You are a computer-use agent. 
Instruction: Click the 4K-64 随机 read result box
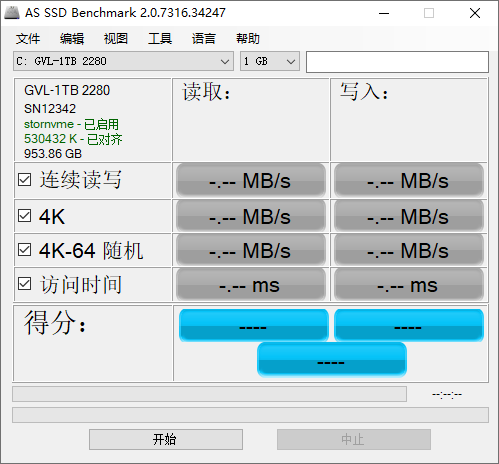pos(251,250)
